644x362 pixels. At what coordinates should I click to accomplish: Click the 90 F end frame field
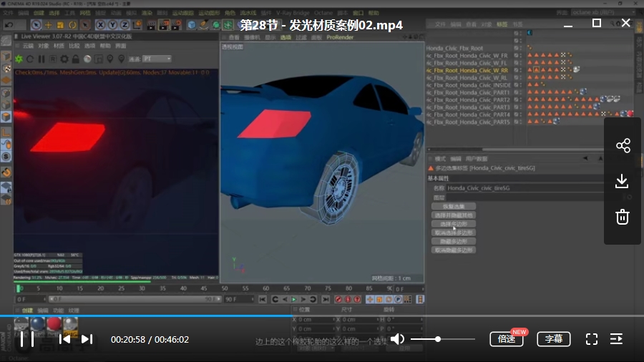[x=238, y=299]
